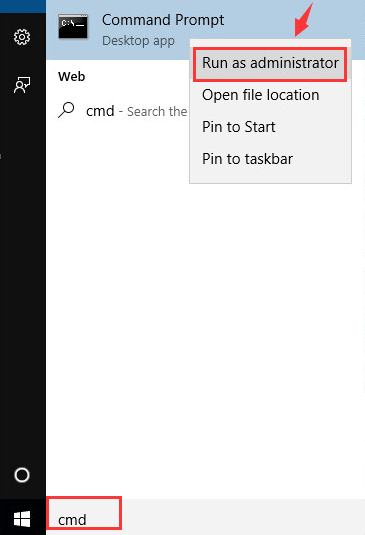Open the Windows Start button
This screenshot has width=365, height=535.
tap(22, 519)
